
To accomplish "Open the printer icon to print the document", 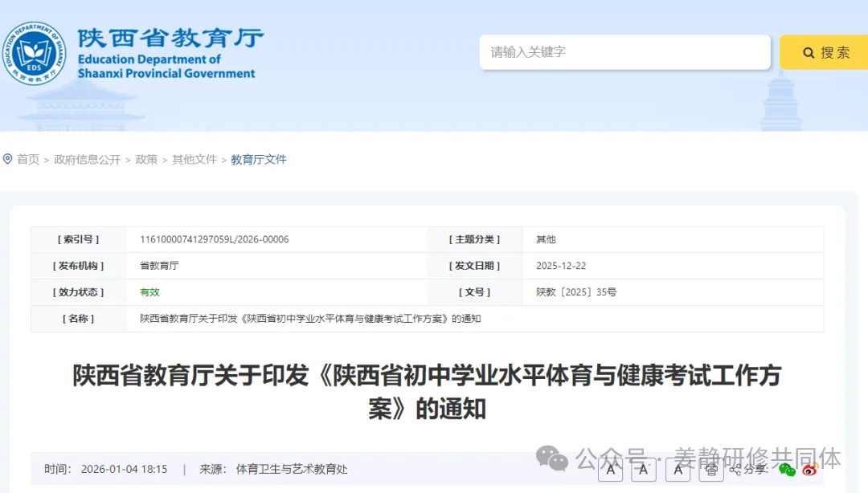I will (x=711, y=470).
